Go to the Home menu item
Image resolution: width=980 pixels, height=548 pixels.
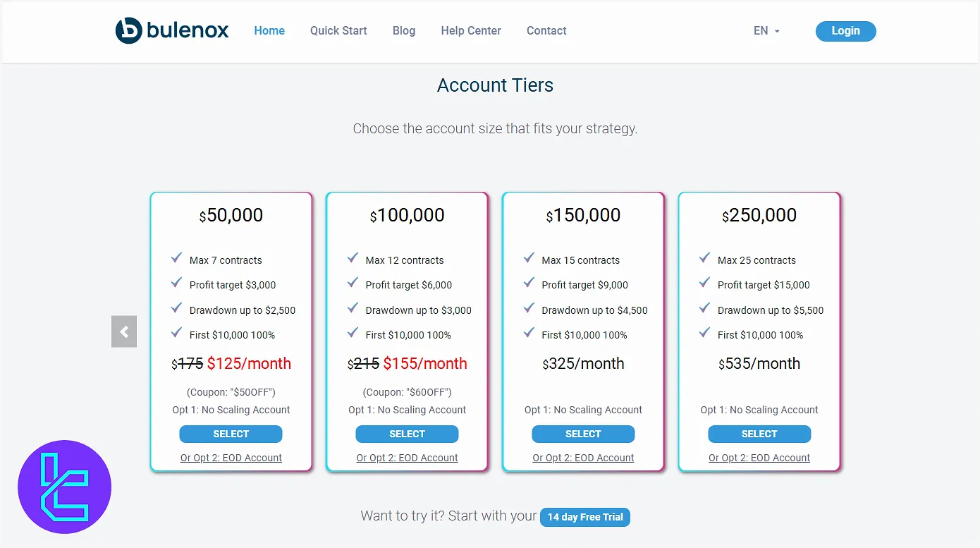click(269, 31)
